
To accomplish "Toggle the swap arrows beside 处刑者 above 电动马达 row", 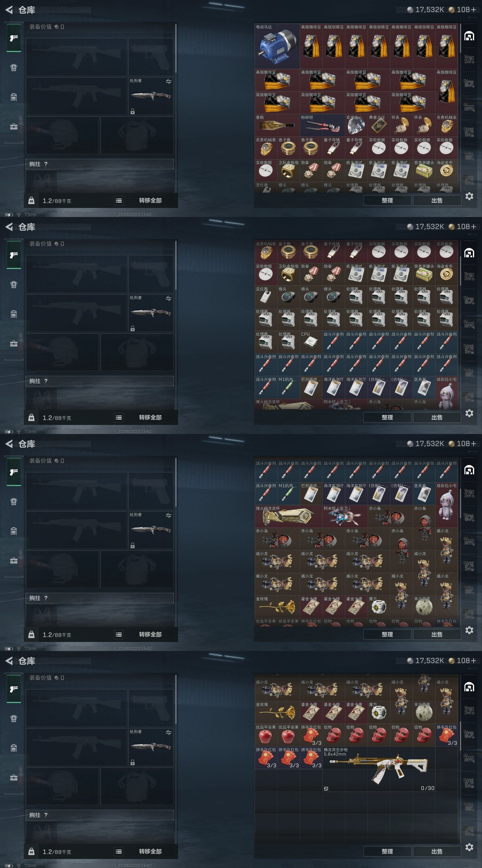I will [x=168, y=82].
